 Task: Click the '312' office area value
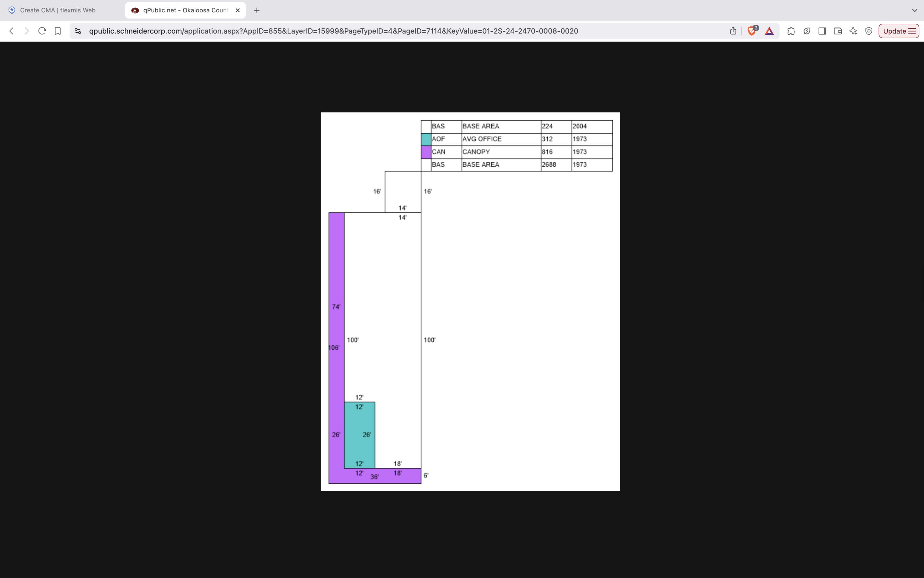click(x=547, y=139)
